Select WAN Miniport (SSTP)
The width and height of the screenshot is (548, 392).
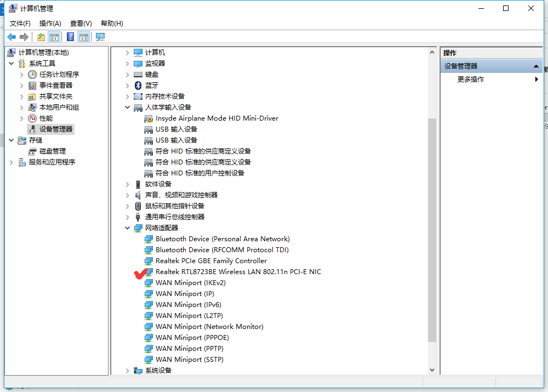point(190,360)
